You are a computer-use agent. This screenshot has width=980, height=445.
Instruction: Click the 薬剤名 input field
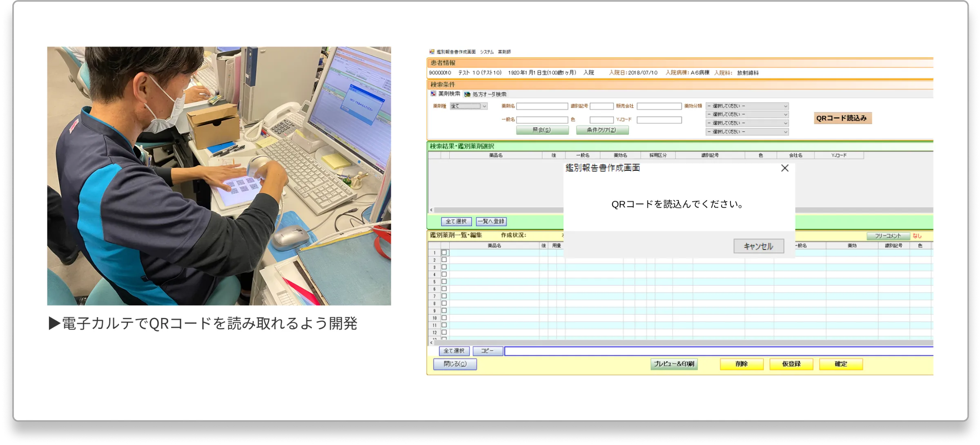pos(542,106)
